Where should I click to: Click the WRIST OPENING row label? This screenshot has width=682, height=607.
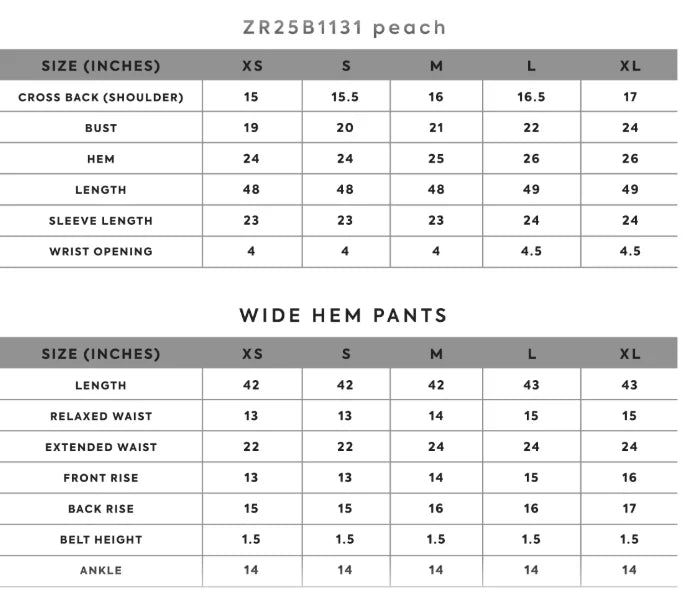101,252
